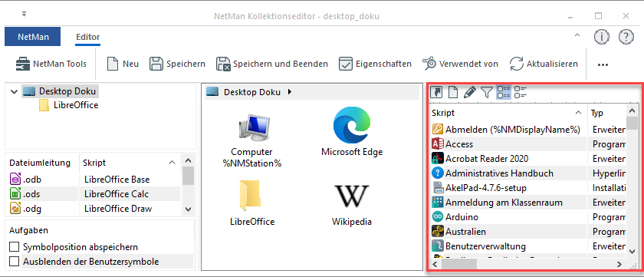The image size is (644, 277).
Task: Open Eigenschaften from the toolbar
Action: click(x=375, y=64)
